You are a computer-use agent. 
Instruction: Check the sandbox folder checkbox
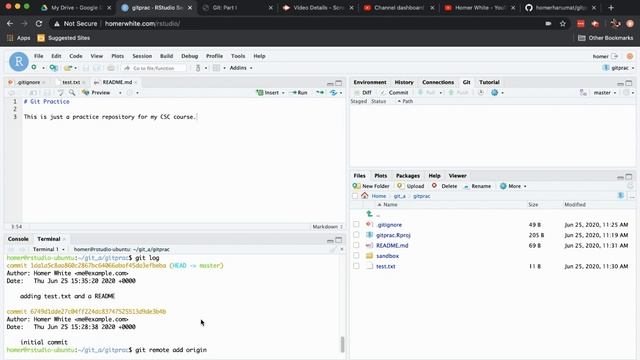(x=356, y=256)
